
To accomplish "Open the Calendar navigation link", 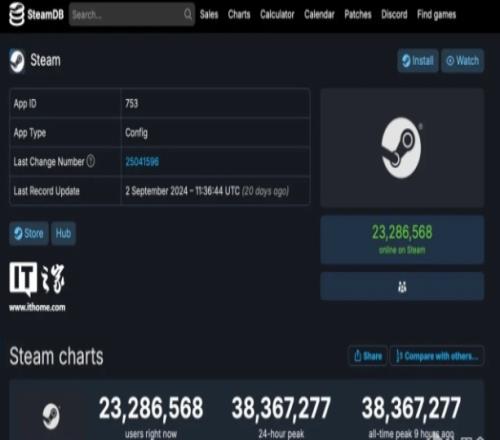I will pos(319,14).
